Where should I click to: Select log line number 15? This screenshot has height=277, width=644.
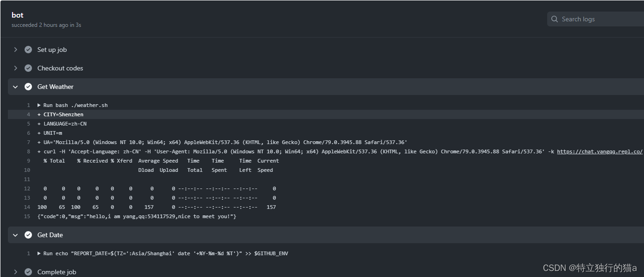pos(27,216)
